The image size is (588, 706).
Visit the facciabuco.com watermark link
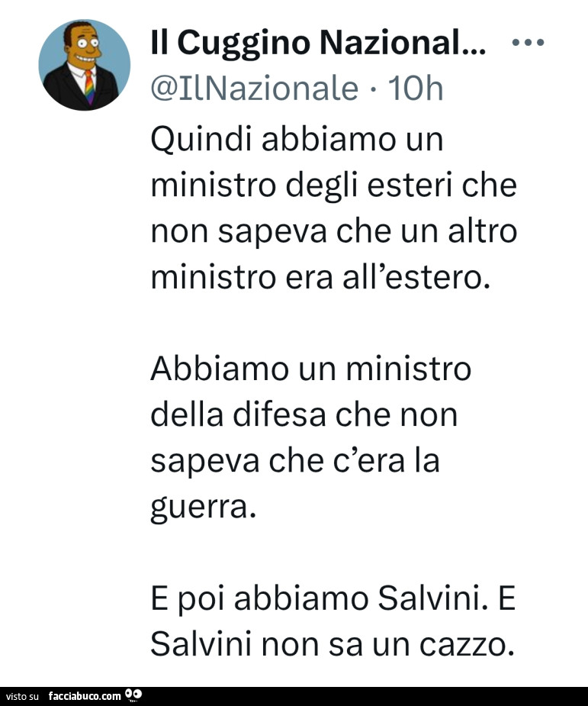[85, 696]
